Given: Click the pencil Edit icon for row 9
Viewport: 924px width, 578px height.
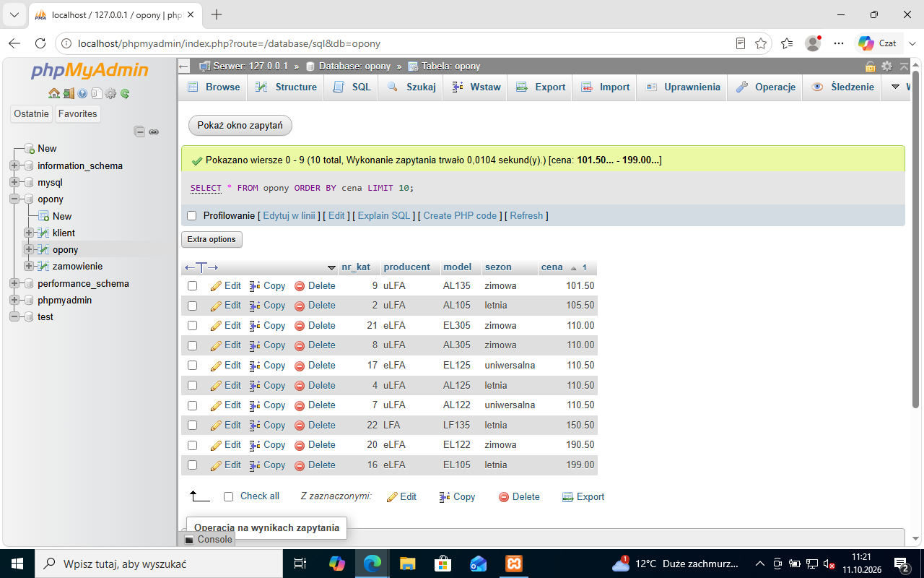Looking at the screenshot, I should (x=216, y=286).
